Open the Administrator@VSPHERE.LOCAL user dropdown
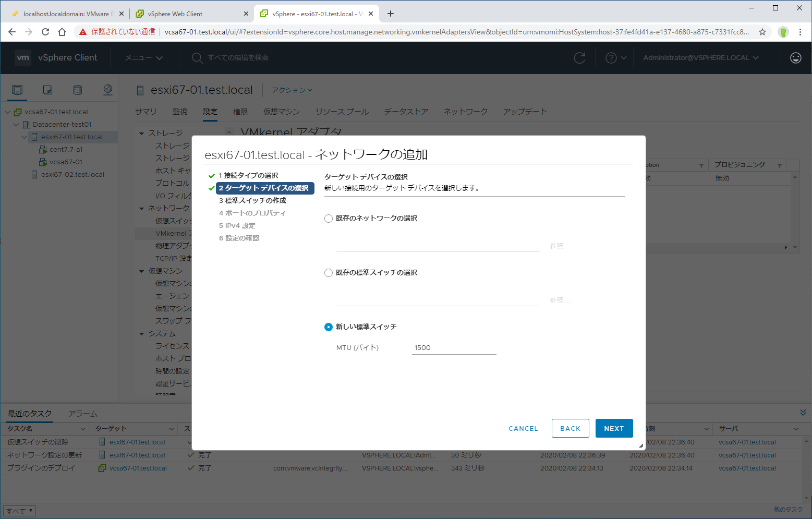 tap(700, 58)
